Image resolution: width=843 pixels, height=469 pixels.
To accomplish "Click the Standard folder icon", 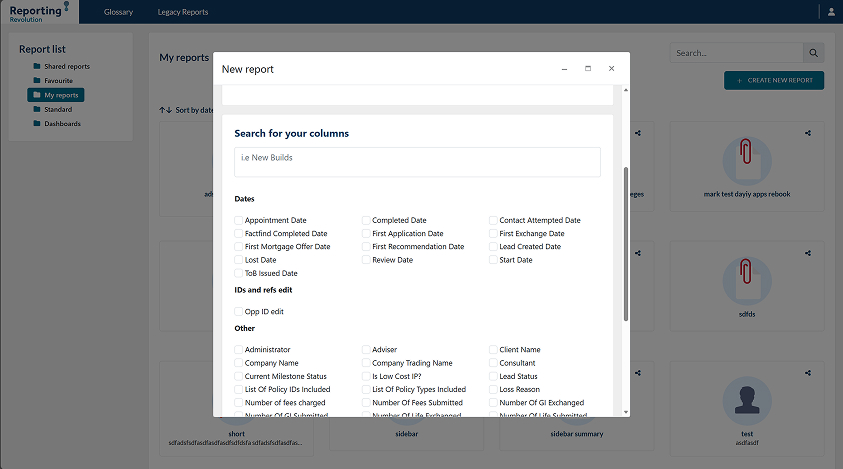I will click(37, 109).
